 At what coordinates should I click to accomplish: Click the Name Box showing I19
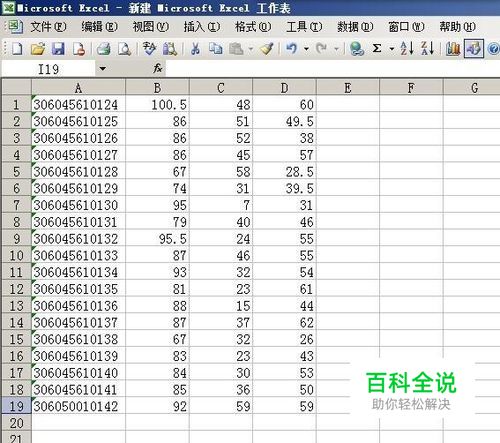tap(49, 69)
